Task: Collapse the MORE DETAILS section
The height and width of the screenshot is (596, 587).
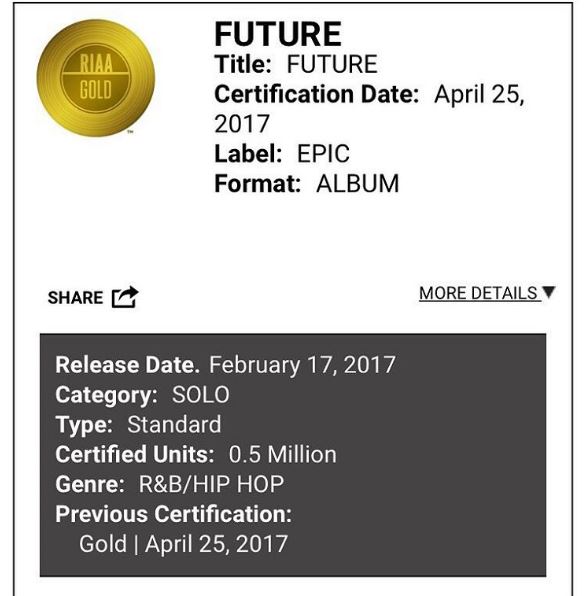Action: pyautogui.click(x=487, y=293)
